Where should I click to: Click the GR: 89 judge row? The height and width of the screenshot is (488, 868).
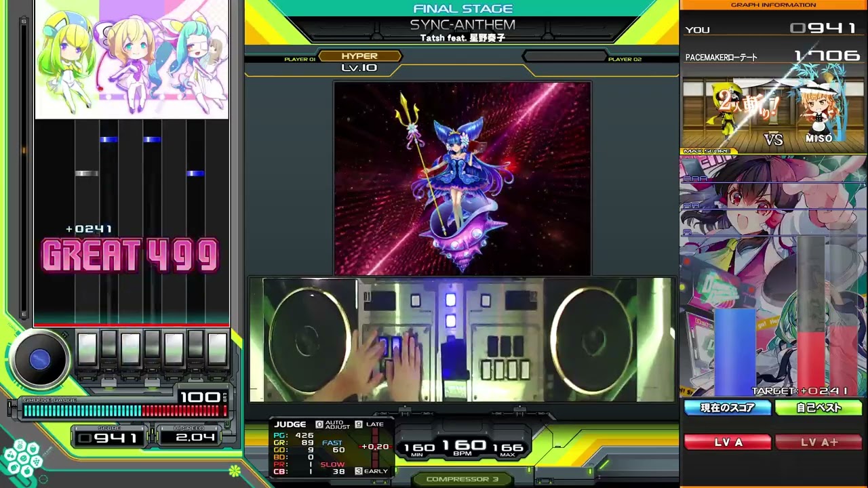pyautogui.click(x=294, y=443)
